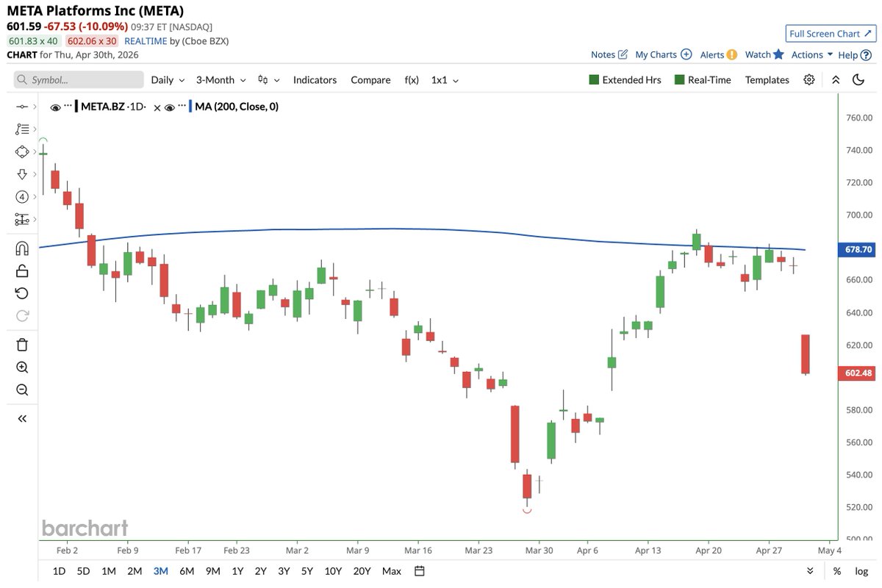Zoom in on the chart
Screen dimensions: 882x588
[x=22, y=367]
